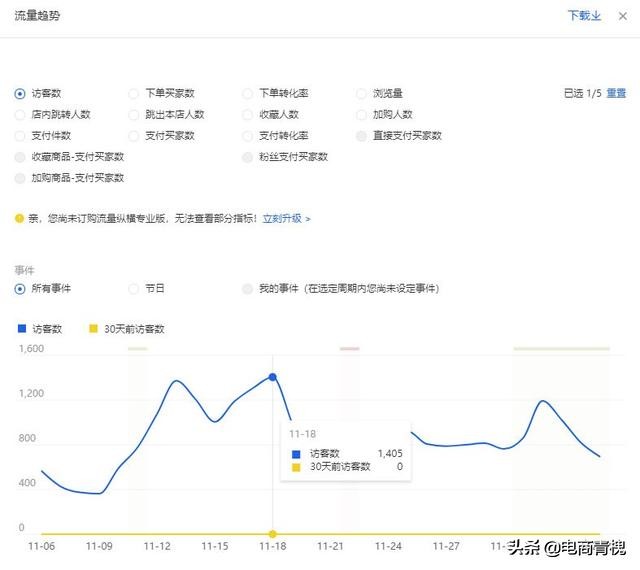Choose the 粉丝支付买家数 option
Screen dimensions: 640x570
tap(247, 157)
